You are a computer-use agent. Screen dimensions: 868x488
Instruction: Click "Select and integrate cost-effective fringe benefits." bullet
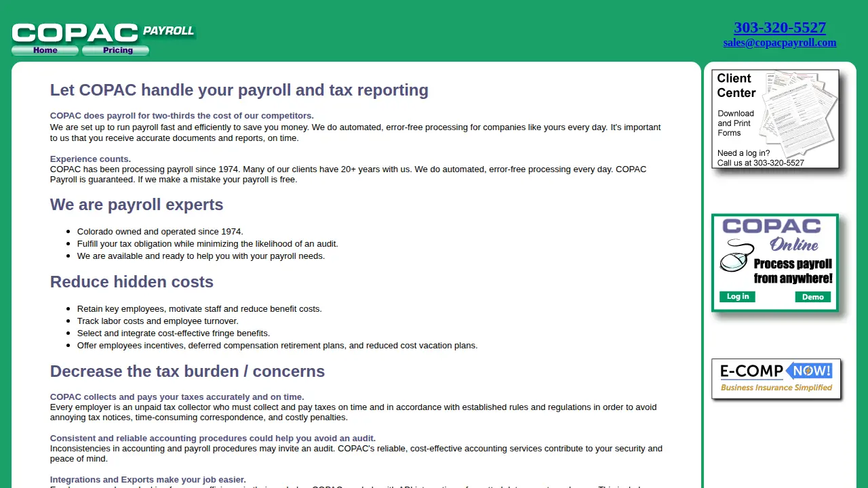(174, 333)
